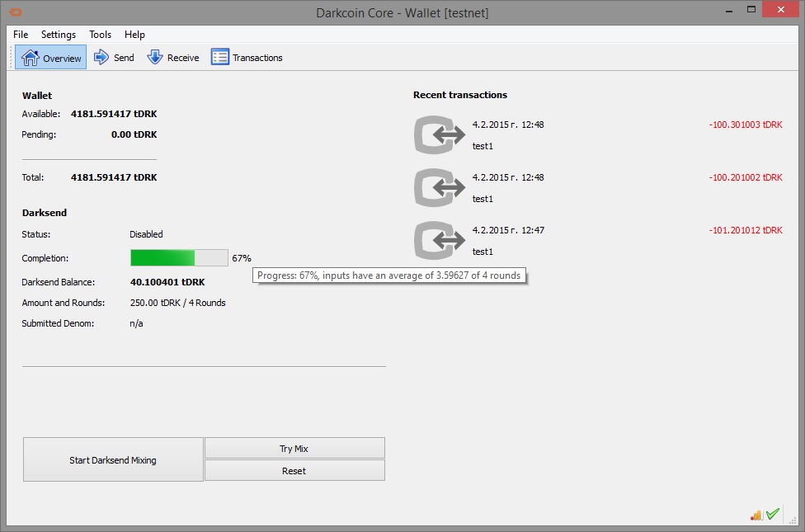Image resolution: width=805 pixels, height=532 pixels.
Task: Click the Reset button
Action: click(x=294, y=470)
